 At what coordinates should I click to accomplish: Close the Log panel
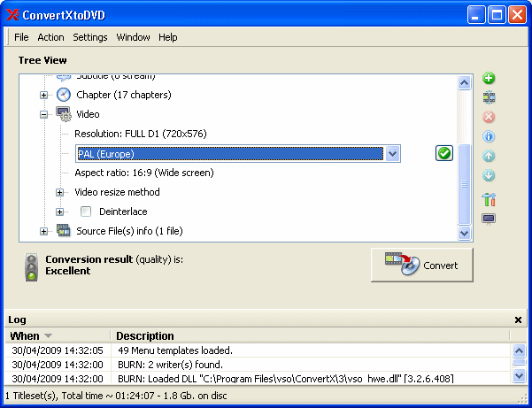(518, 319)
